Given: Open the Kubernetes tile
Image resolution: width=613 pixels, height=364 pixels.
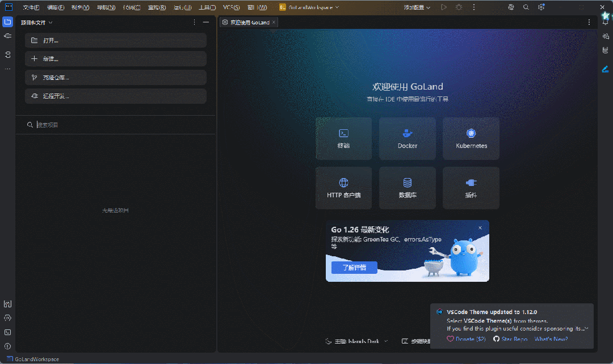Looking at the screenshot, I should click(471, 139).
